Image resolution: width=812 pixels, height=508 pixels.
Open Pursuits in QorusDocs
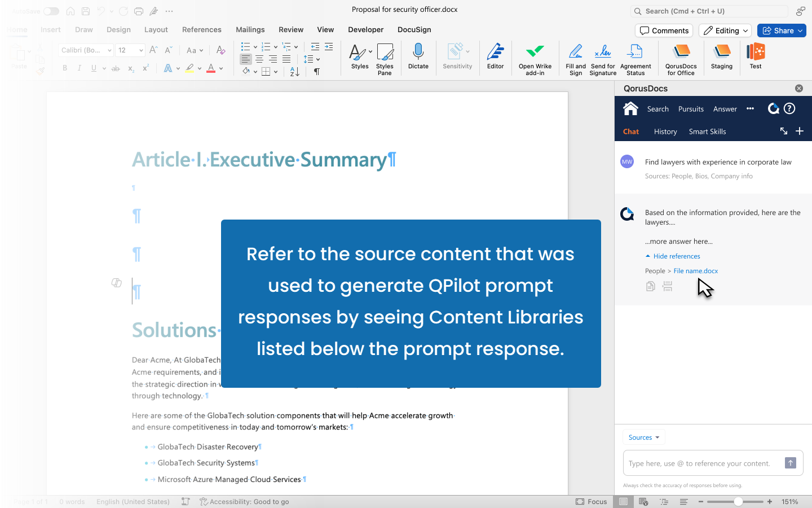coord(691,109)
